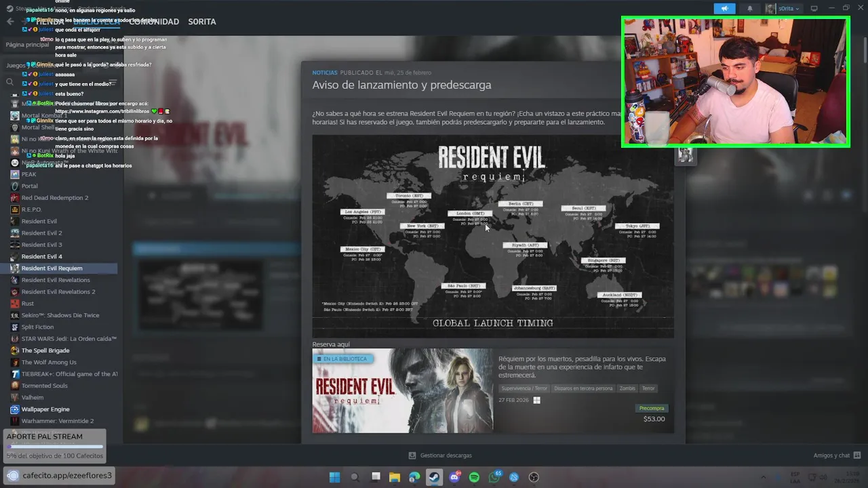868x488 pixels.
Task: Open Task View on the taskbar
Action: [x=375, y=477]
